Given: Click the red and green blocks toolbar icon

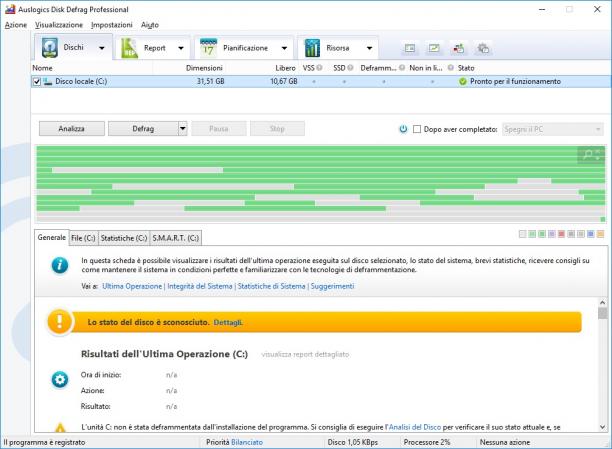Looking at the screenshot, I should tap(459, 48).
